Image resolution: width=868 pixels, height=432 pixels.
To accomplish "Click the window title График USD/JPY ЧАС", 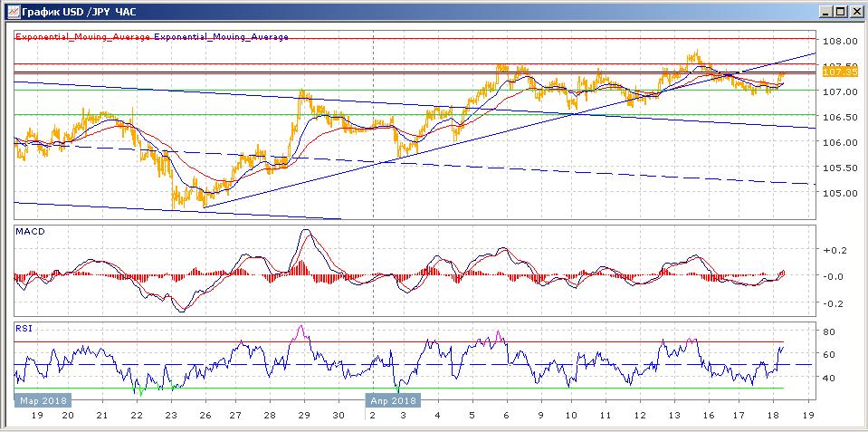I will pos(79,11).
